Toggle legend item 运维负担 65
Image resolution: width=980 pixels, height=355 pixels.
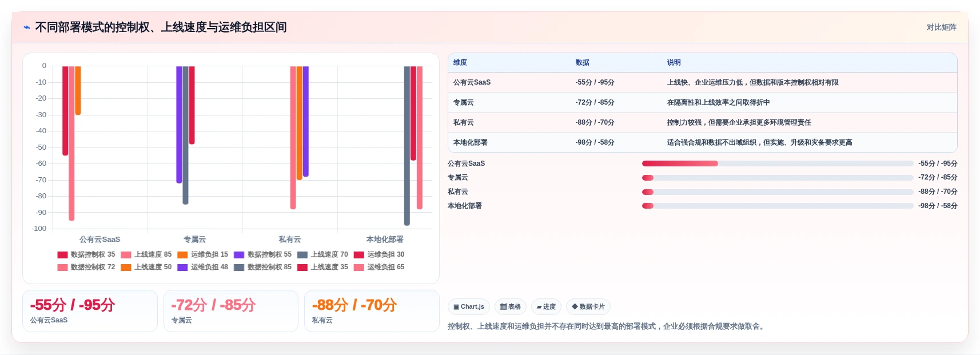click(379, 268)
